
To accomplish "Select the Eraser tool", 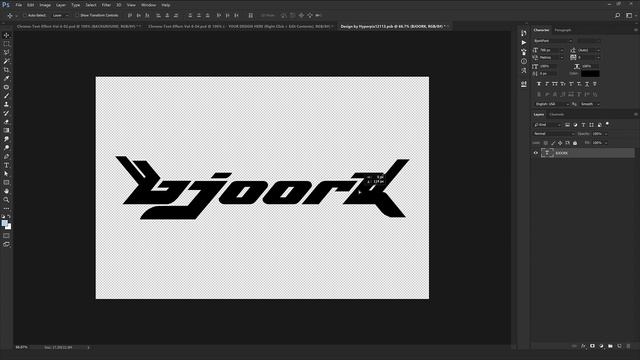I will pos(7,122).
